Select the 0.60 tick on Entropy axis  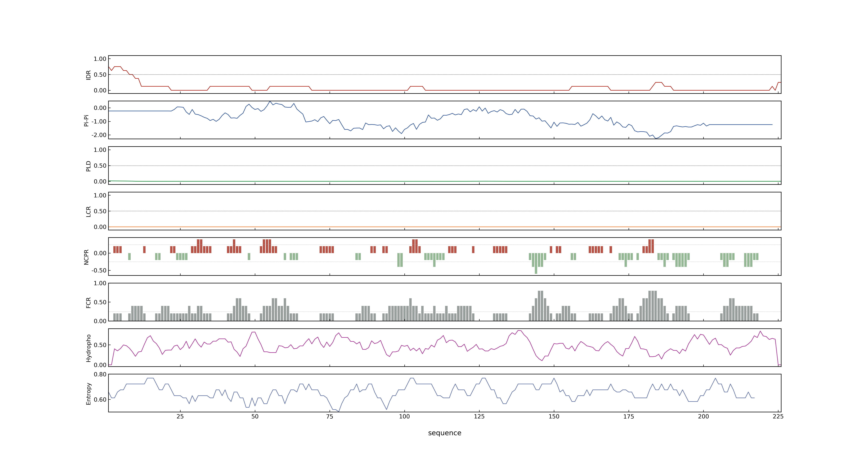click(100, 400)
